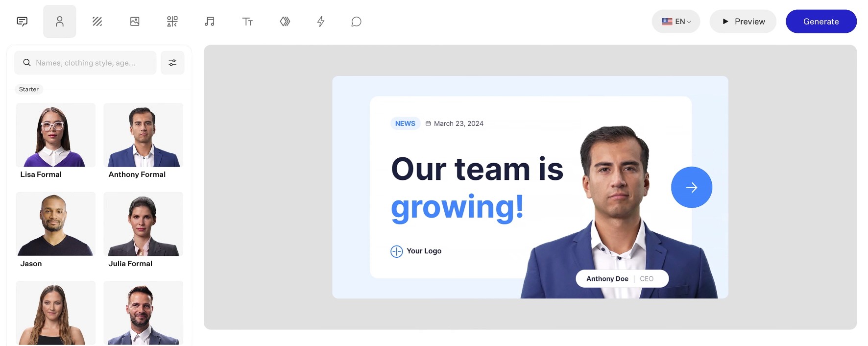
Task: Select the NEWS badge on the canvas
Action: point(405,124)
